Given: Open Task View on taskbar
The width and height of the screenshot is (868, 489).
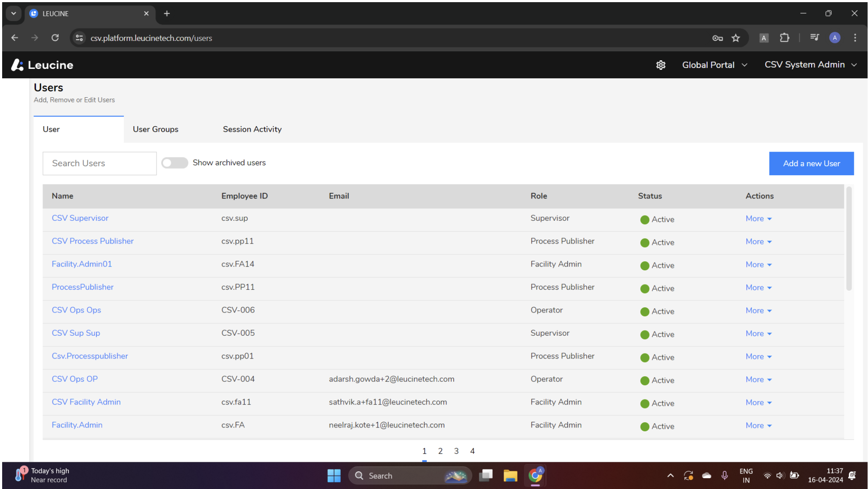Looking at the screenshot, I should point(486,476).
